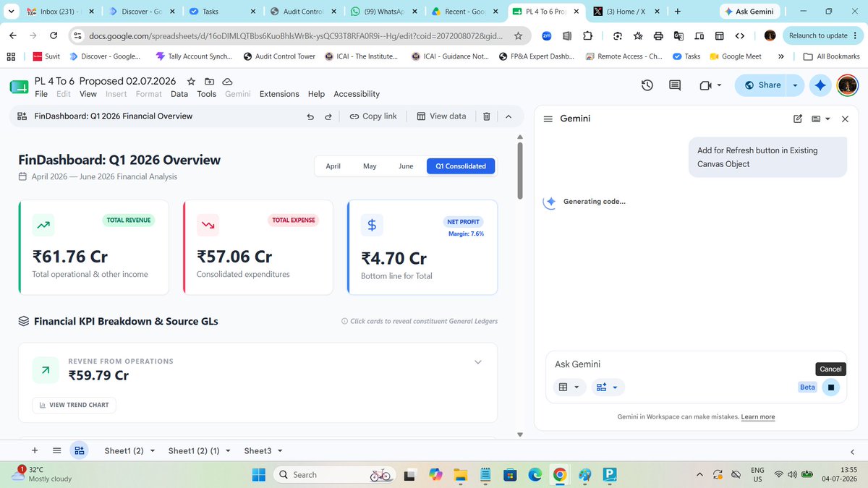Open Sheet3 tab menu arrow

tap(280, 451)
